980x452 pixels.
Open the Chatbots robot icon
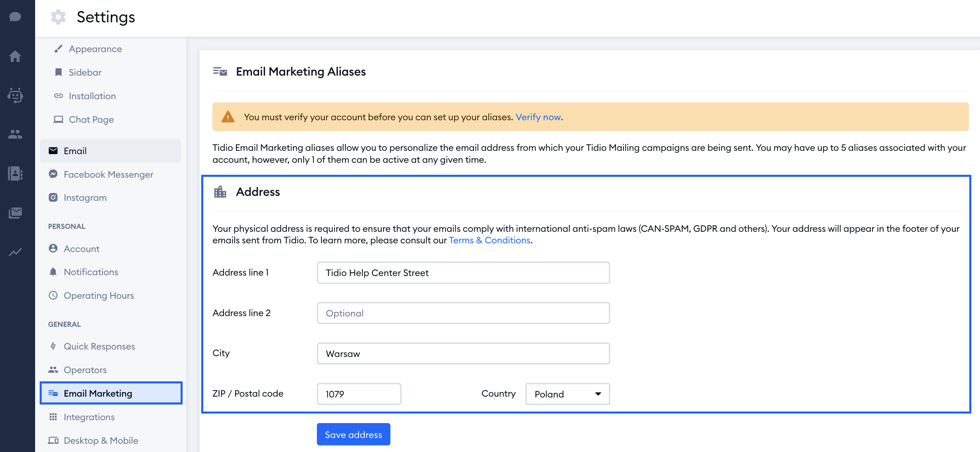(15, 95)
